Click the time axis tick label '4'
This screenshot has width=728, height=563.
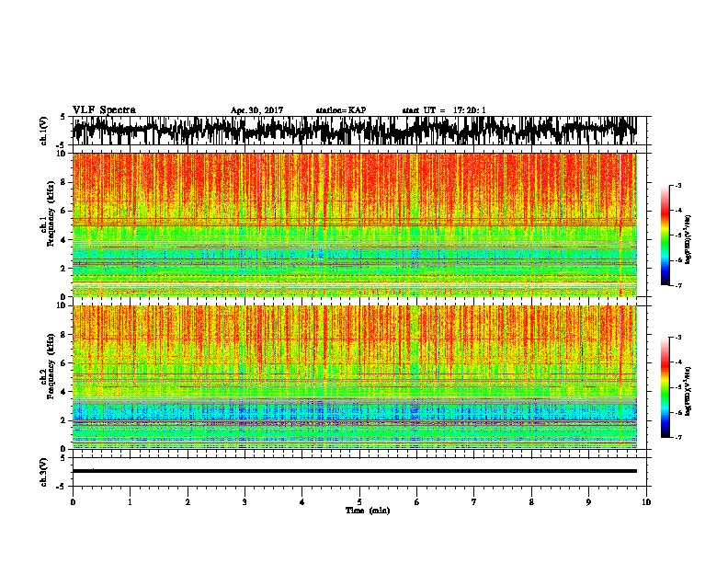coord(302,502)
